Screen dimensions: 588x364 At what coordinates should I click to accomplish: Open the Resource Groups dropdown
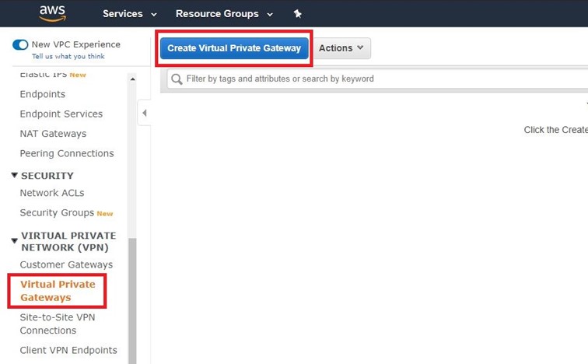(x=224, y=14)
